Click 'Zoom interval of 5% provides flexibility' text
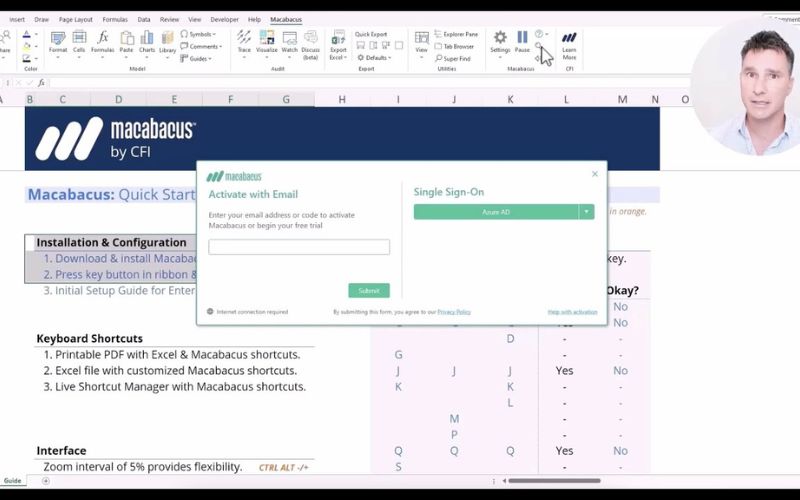The height and width of the screenshot is (500, 800). (x=143, y=467)
